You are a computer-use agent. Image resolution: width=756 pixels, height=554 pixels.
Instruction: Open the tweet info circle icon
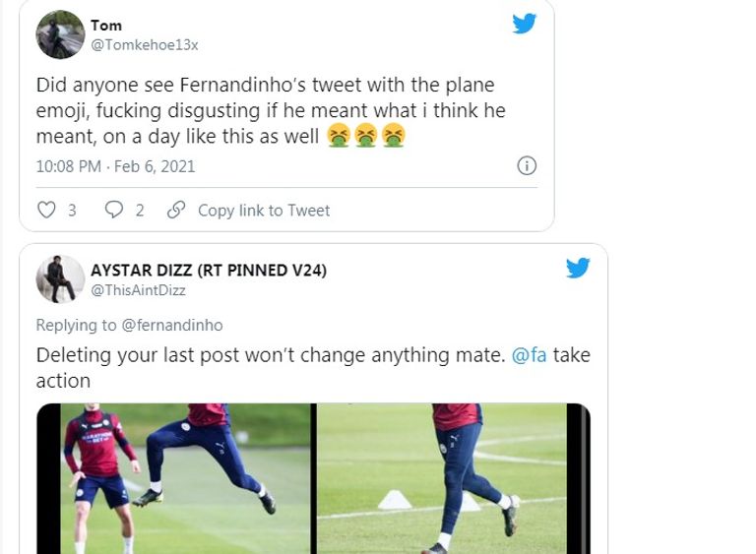pyautogui.click(x=527, y=165)
